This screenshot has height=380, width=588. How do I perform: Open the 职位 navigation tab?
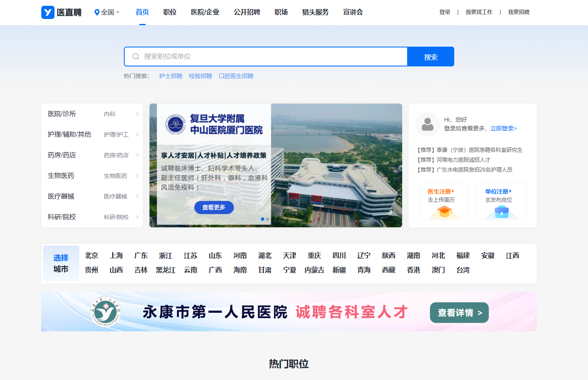170,12
